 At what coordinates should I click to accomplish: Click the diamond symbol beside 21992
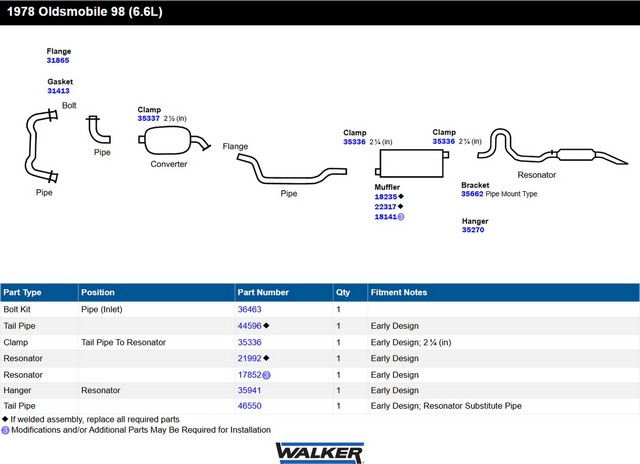[266, 358]
